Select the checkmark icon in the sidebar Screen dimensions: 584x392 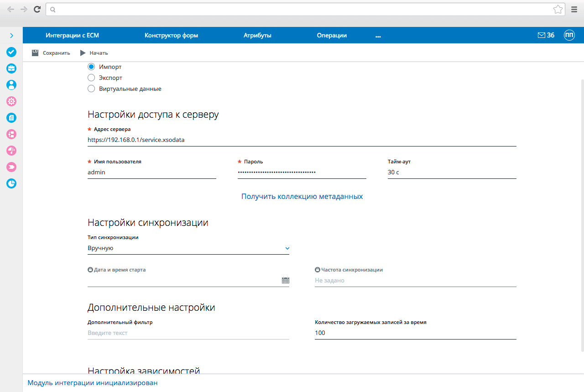click(11, 52)
